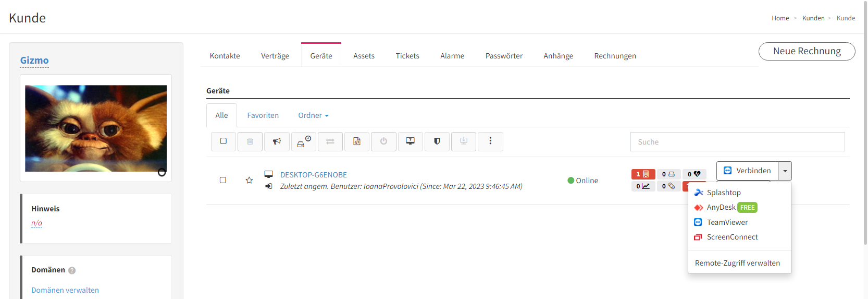This screenshot has height=299, width=868.
Task: Switch to the Verträge tab
Action: 275,56
